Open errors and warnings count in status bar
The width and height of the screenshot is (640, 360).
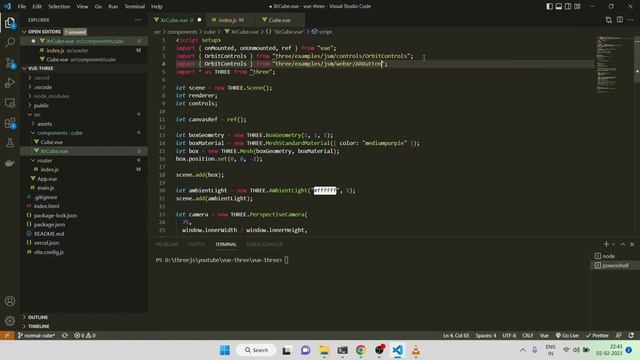click(x=85, y=336)
